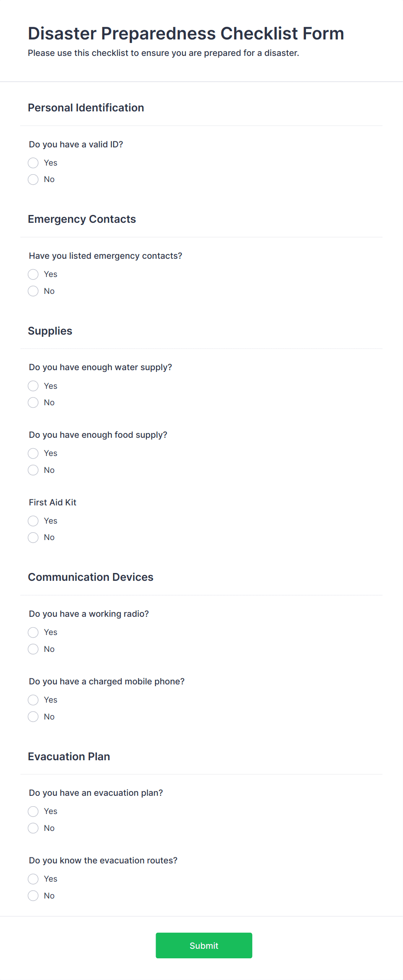Select No for having a valid ID
Screen dimensions: 403x980
click(33, 179)
